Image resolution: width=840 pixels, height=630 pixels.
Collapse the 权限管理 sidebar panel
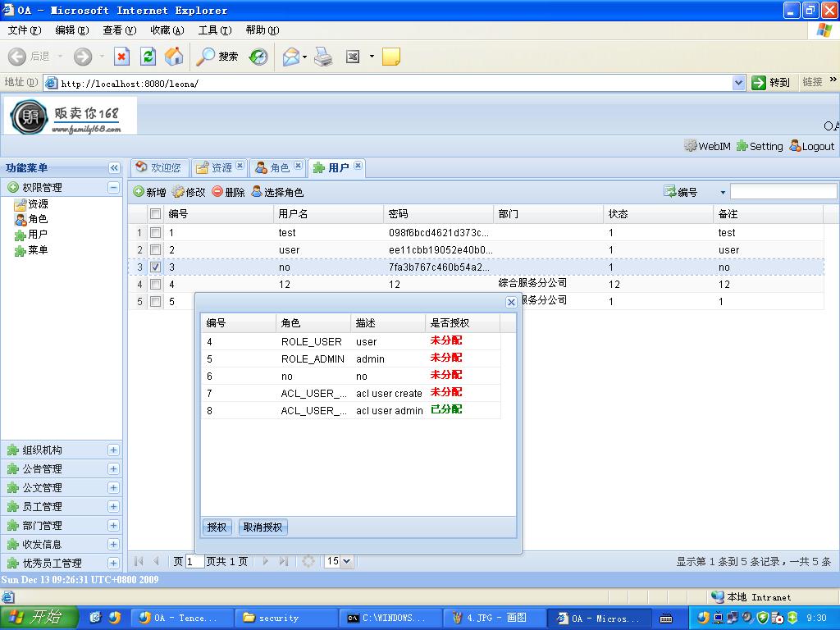pos(113,188)
